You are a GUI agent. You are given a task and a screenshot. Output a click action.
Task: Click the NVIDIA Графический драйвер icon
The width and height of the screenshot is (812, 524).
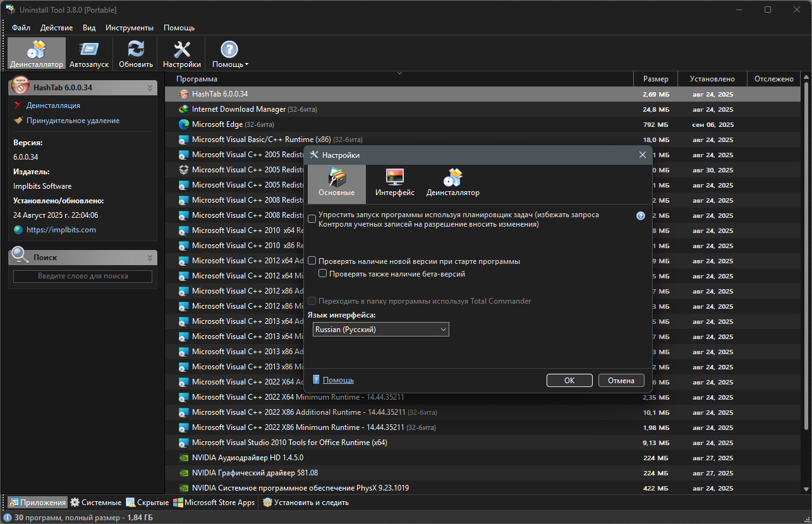(x=184, y=473)
